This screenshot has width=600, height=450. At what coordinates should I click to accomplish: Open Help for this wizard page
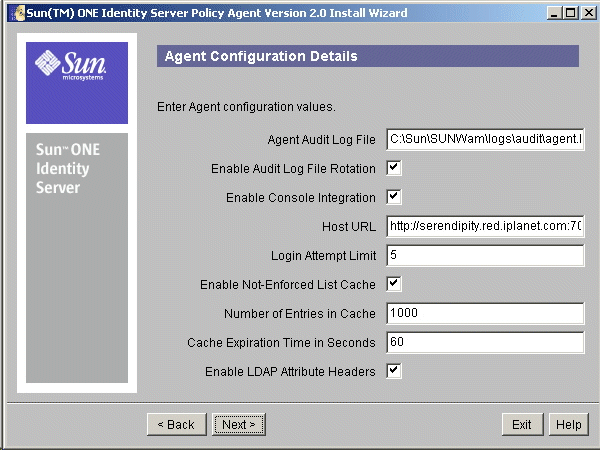[x=568, y=424]
